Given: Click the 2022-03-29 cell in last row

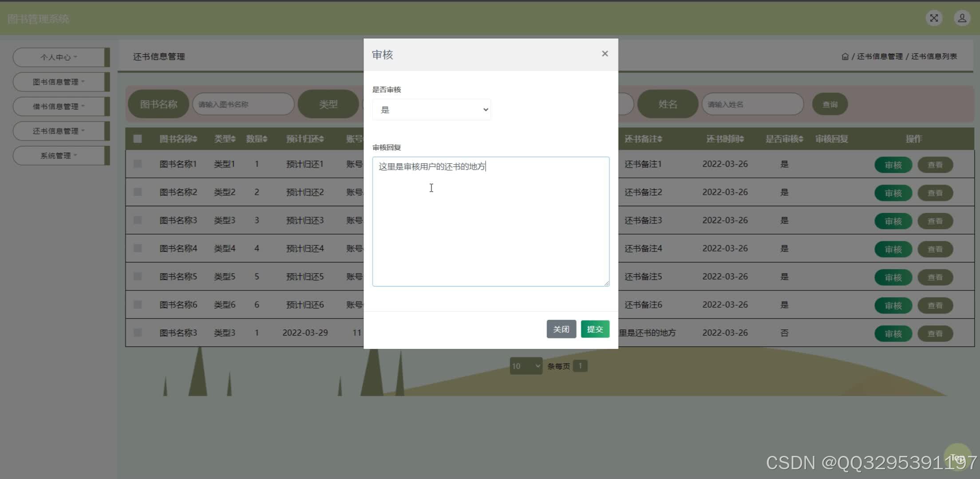Looking at the screenshot, I should tap(305, 333).
